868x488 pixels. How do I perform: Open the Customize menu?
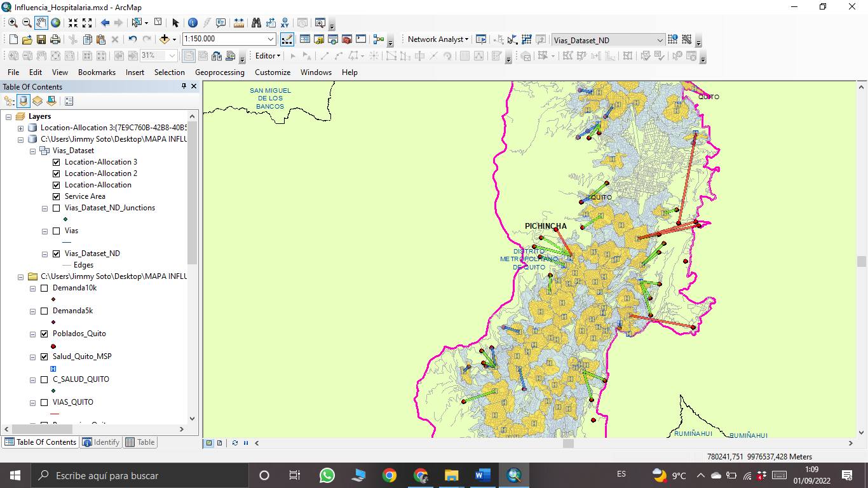click(273, 72)
